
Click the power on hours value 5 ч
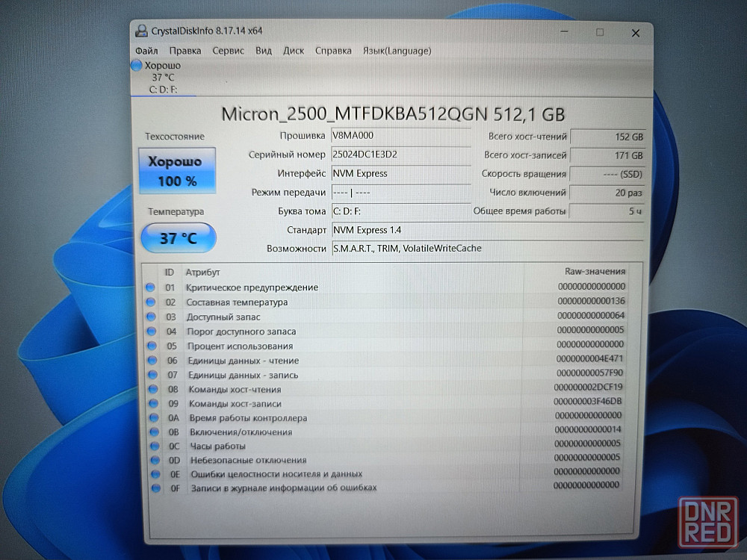click(607, 211)
